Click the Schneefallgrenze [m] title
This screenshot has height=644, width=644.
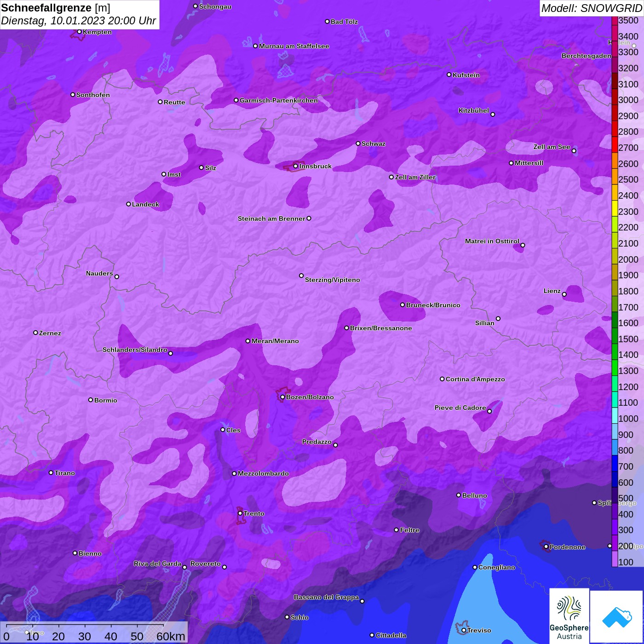[56, 8]
